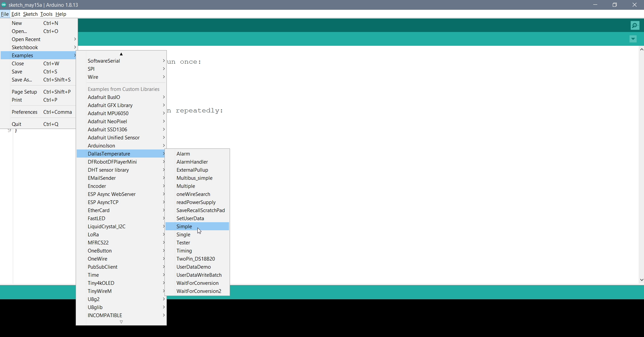
Task: Expand DHT sensor library examples
Action: [x=121, y=170]
